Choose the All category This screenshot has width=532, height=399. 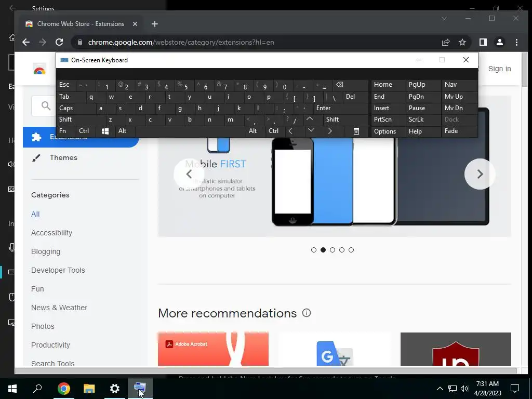(x=35, y=214)
